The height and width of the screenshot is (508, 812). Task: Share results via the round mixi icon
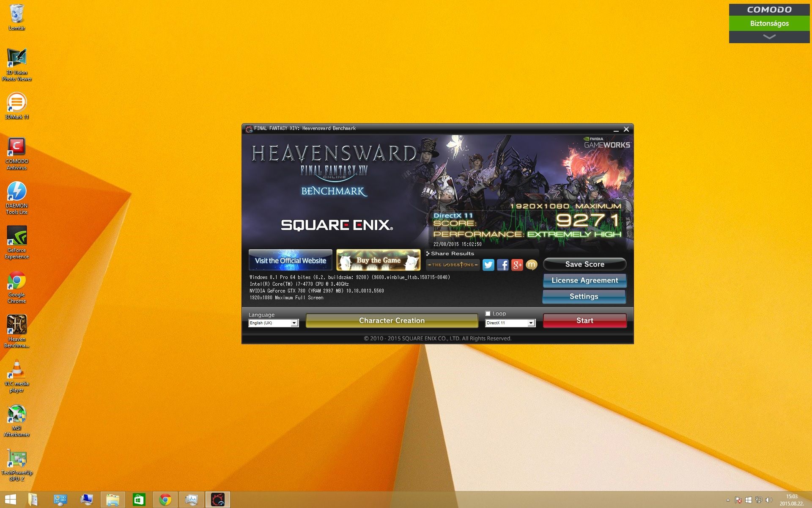(532, 265)
